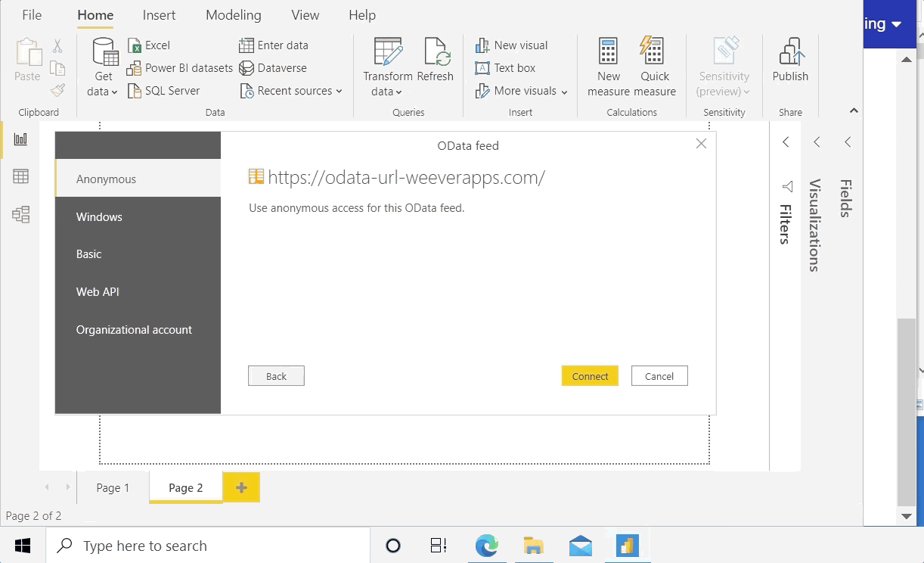
Task: Choose Basic authentication option
Action: tap(138, 254)
